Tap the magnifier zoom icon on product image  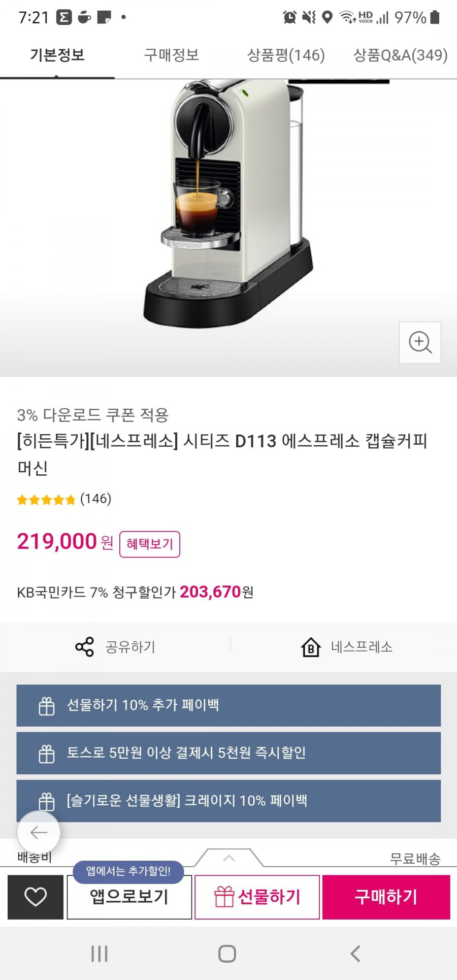420,343
